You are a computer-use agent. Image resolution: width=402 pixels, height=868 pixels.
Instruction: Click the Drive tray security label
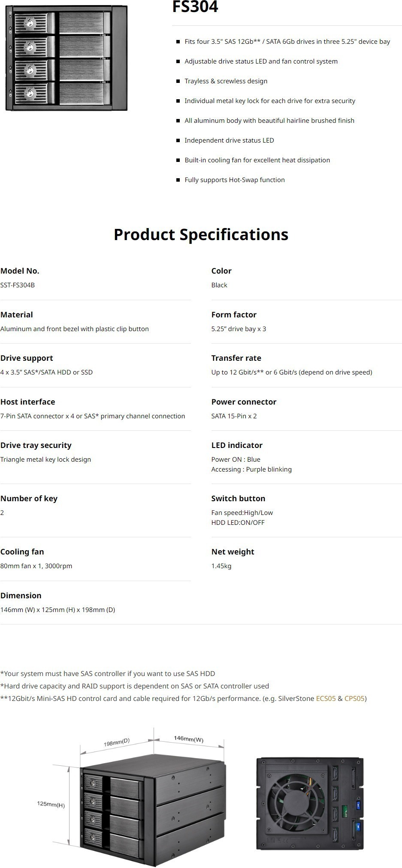36,445
